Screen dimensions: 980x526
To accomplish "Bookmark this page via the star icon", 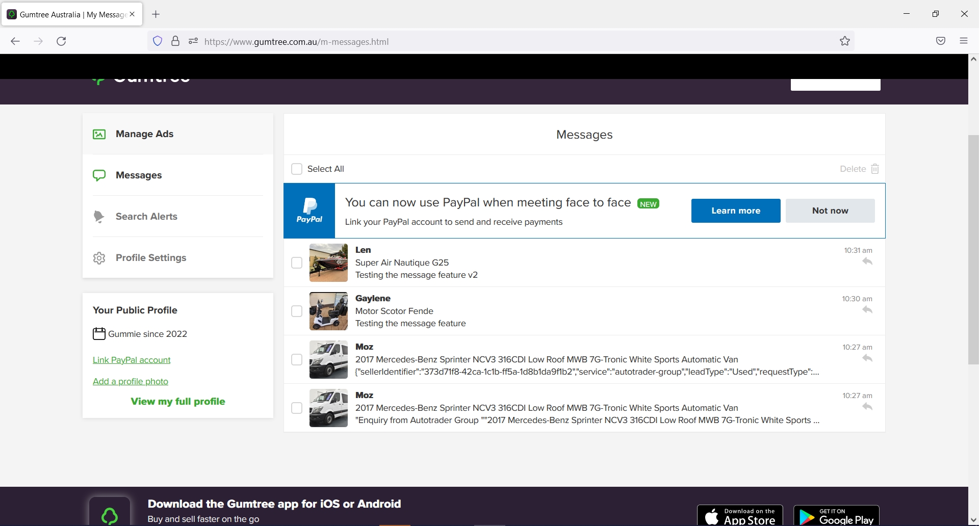I will point(844,41).
